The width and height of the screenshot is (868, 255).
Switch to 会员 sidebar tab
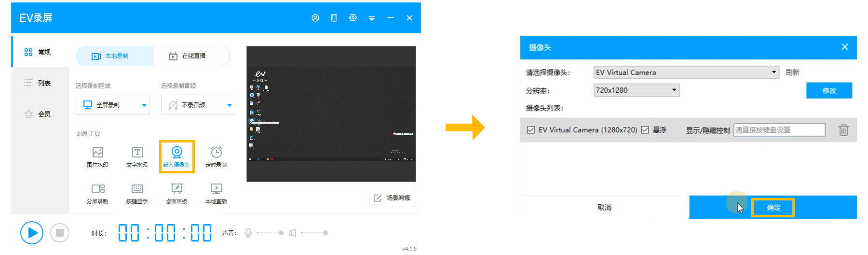click(41, 114)
